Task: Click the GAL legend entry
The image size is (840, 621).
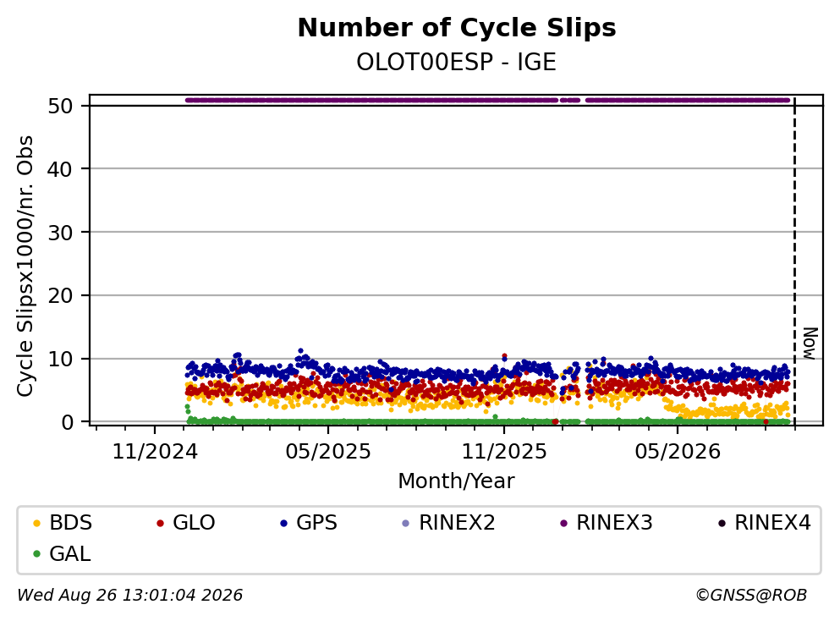Action: 62,553
